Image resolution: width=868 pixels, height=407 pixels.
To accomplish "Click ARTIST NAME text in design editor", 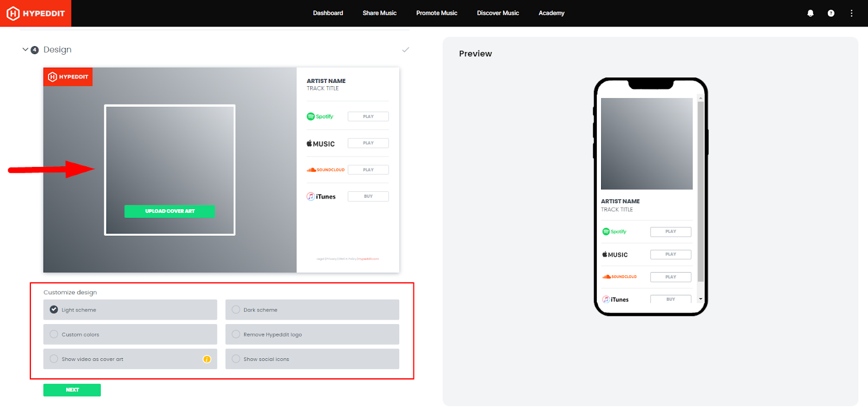I will click(x=326, y=81).
